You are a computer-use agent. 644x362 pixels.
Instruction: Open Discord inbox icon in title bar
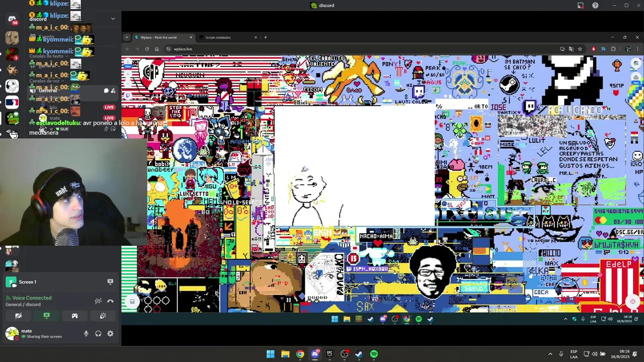click(581, 6)
